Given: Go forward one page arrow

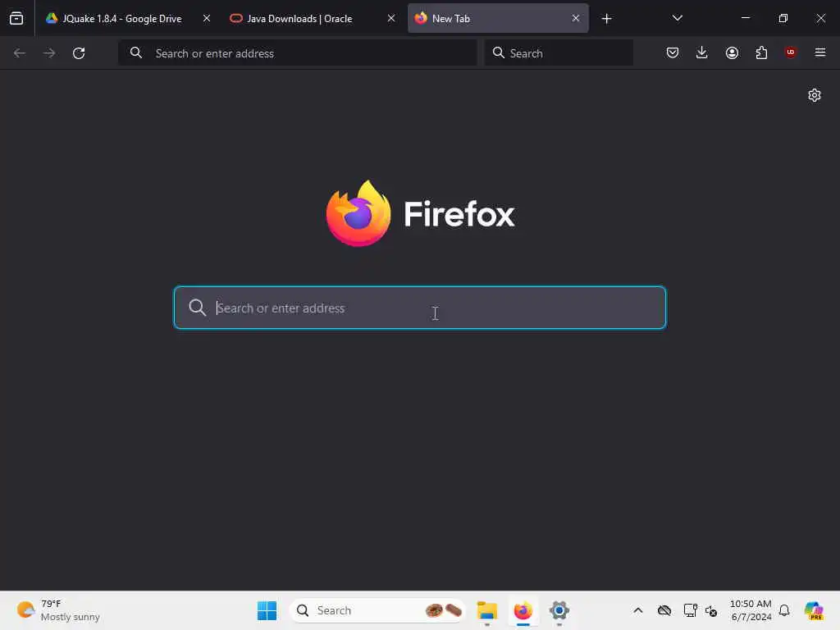Looking at the screenshot, I should pyautogui.click(x=48, y=53).
